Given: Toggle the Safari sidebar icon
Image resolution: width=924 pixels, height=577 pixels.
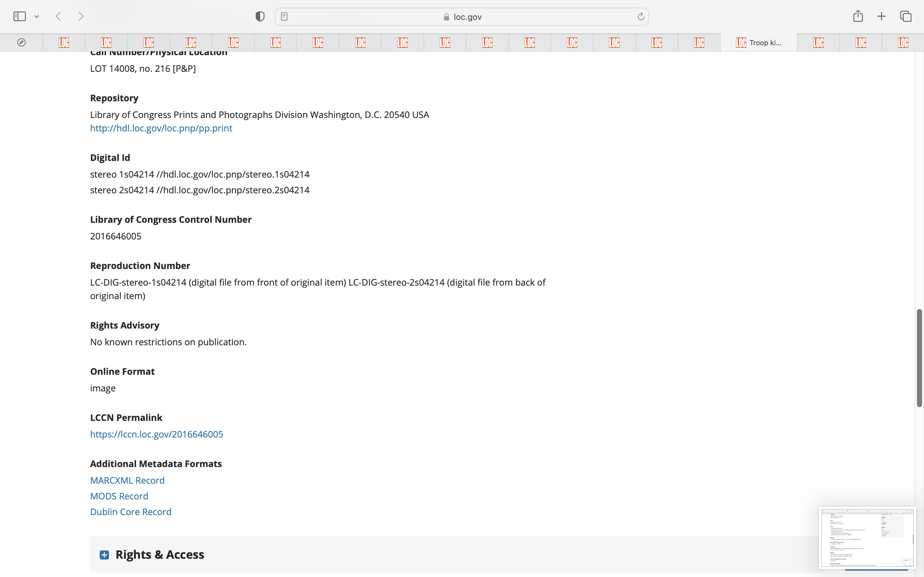Looking at the screenshot, I should click(20, 16).
